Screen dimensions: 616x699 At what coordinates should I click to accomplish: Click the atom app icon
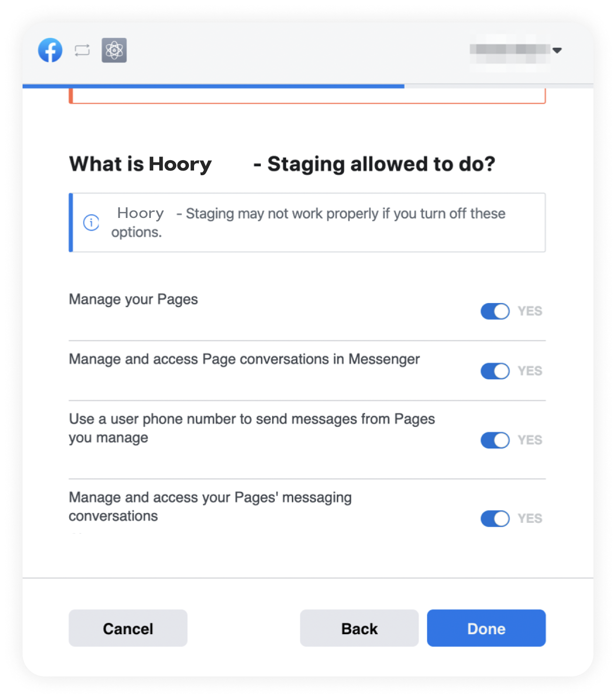click(114, 50)
